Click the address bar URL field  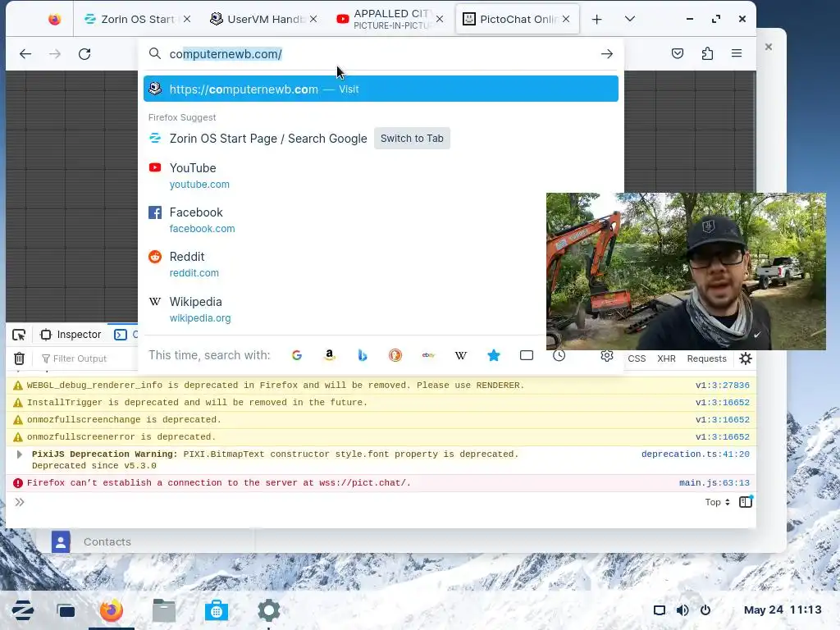click(x=381, y=53)
